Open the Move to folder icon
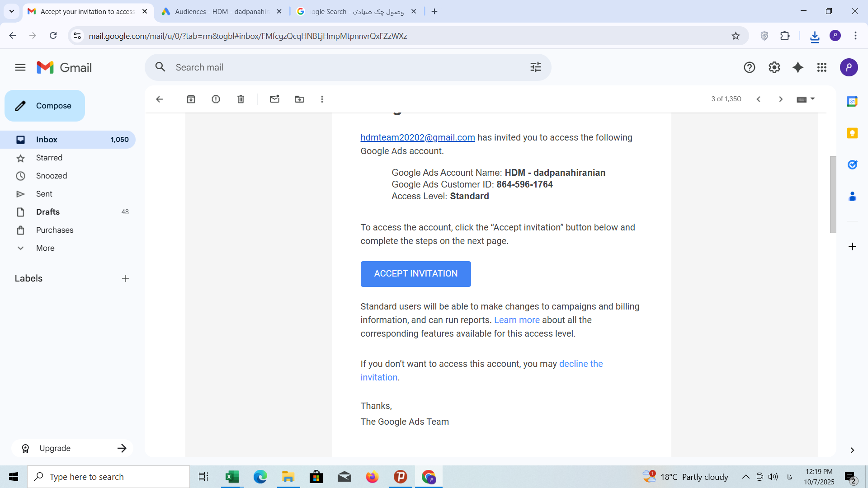 [299, 99]
